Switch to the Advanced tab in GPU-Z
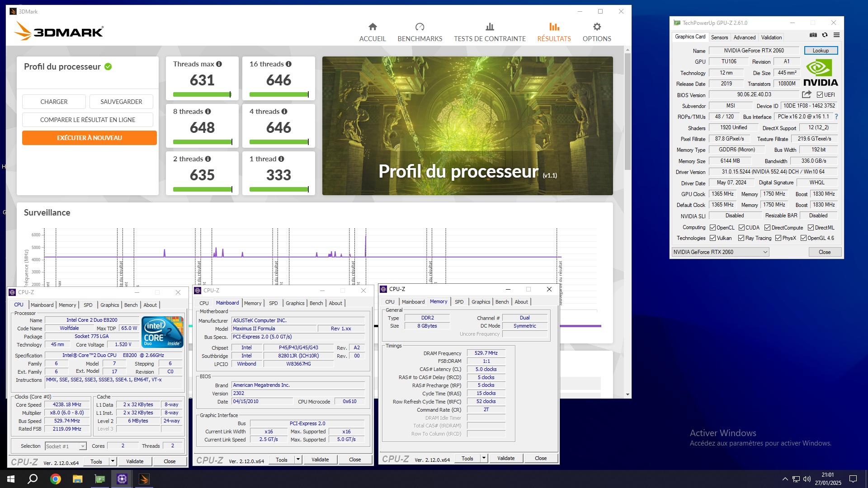This screenshot has width=868, height=488. click(x=744, y=38)
